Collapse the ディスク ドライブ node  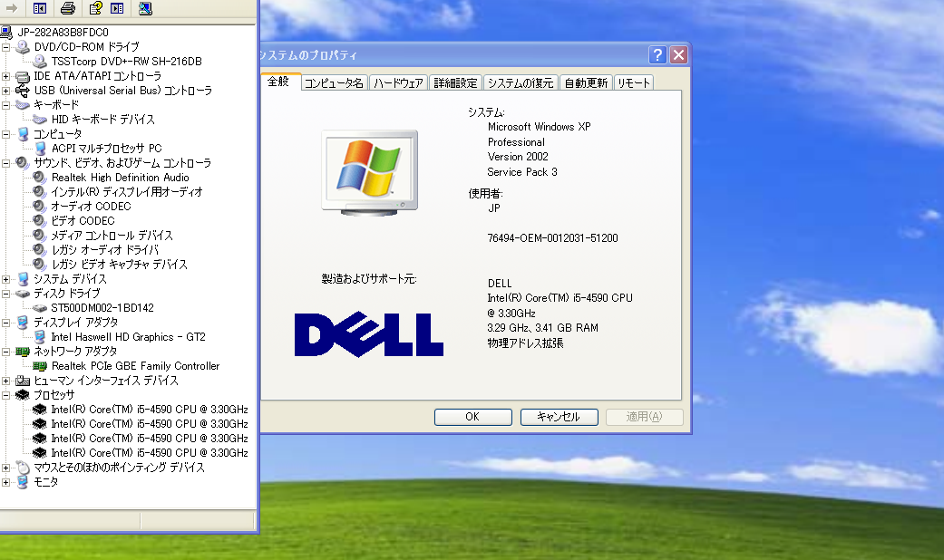6,294
